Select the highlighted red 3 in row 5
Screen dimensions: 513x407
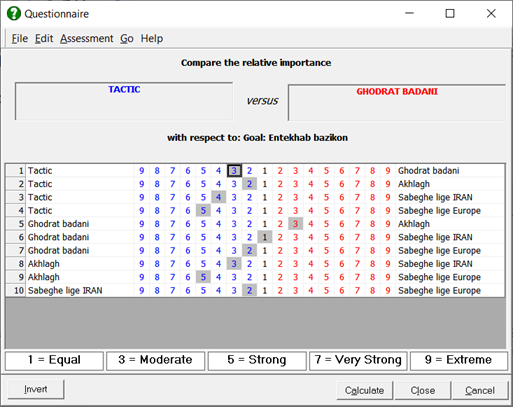coord(295,224)
